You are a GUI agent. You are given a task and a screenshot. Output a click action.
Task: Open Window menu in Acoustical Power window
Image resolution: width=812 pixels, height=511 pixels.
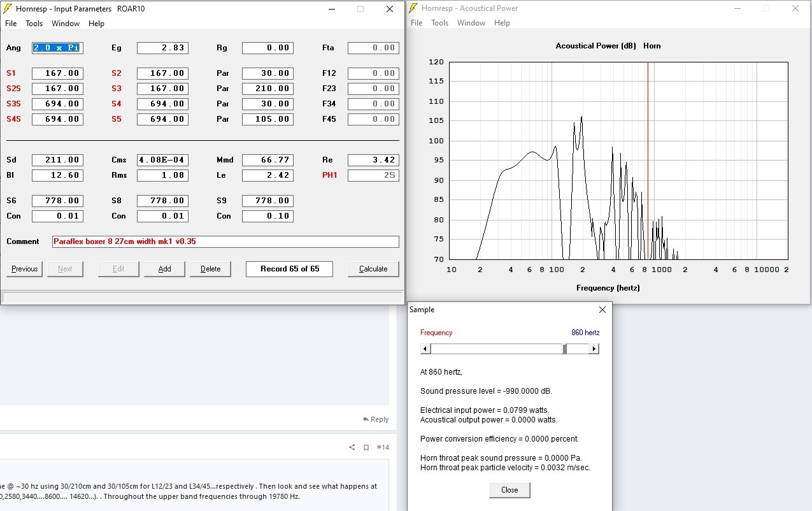click(471, 23)
